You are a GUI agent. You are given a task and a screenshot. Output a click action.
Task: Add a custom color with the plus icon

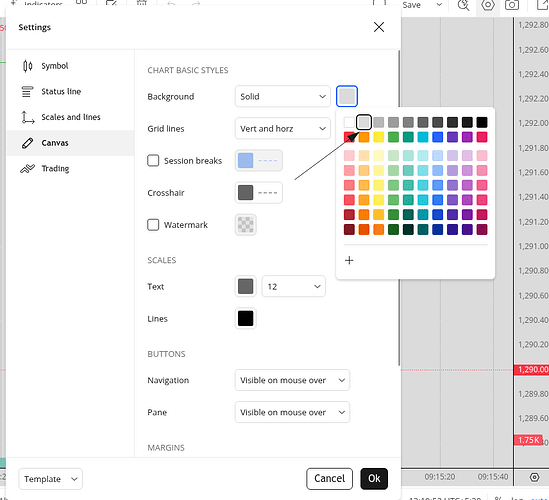tap(349, 260)
